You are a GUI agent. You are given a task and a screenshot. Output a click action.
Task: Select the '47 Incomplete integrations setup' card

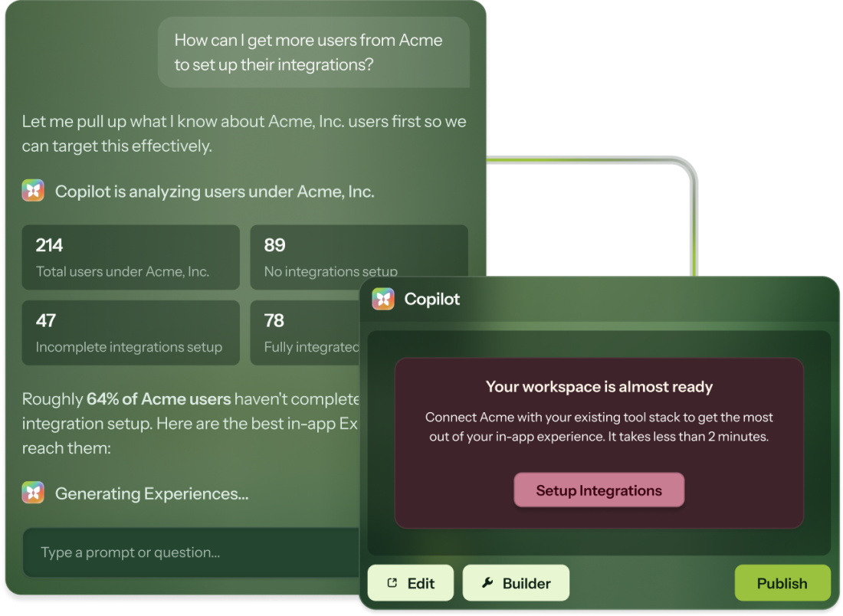tap(130, 333)
